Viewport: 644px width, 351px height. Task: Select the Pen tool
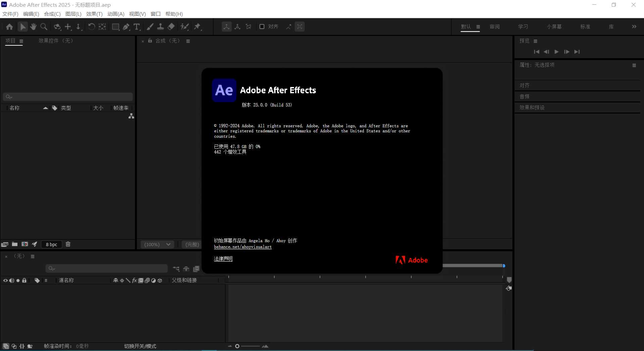tap(126, 27)
